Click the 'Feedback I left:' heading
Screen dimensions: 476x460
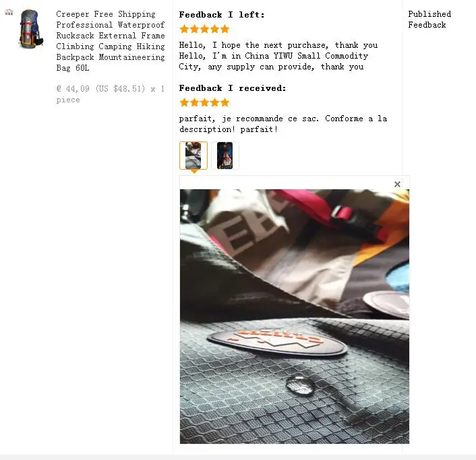point(222,15)
